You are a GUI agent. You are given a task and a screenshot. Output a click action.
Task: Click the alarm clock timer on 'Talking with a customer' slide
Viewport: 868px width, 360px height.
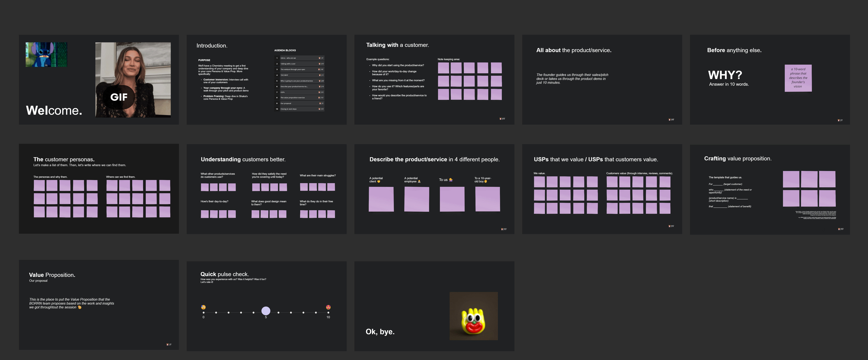[x=501, y=119]
